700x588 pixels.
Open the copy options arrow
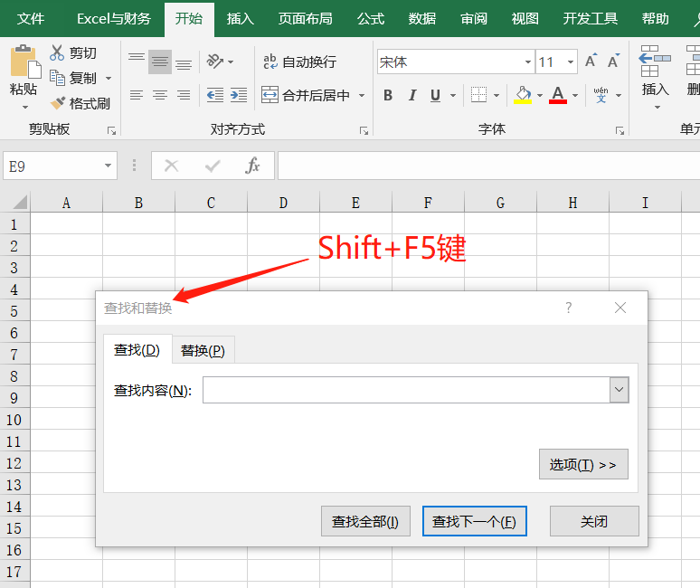(109, 78)
